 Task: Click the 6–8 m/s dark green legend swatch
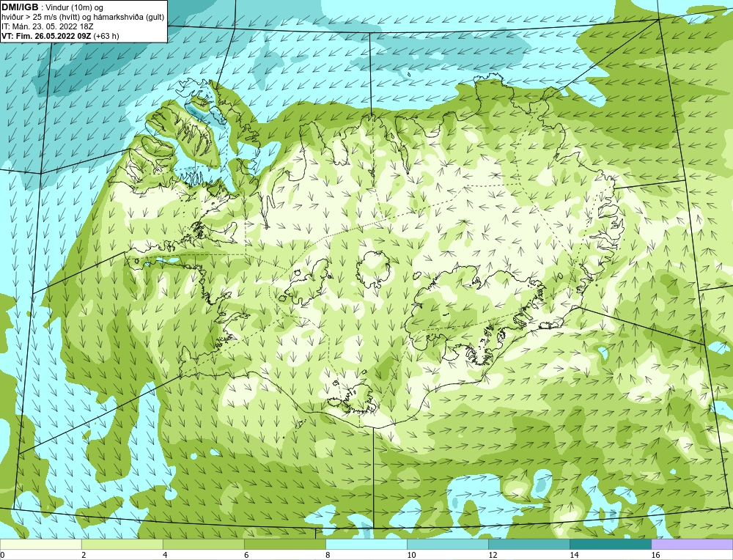tap(284, 545)
